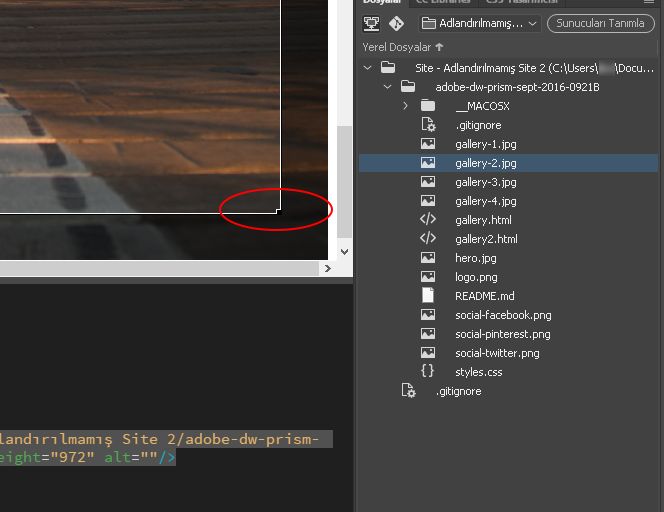Click the bottom .gitignore file icon

click(408, 390)
